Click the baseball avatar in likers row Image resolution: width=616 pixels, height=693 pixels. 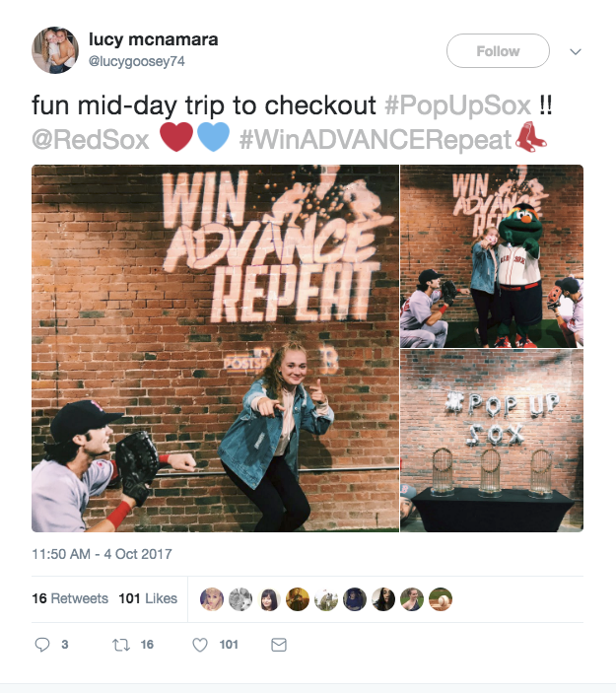pyautogui.click(x=441, y=599)
